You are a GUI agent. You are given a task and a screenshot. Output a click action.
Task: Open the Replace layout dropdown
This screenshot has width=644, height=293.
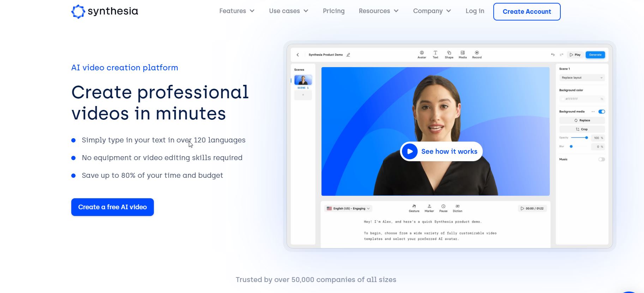(x=582, y=78)
